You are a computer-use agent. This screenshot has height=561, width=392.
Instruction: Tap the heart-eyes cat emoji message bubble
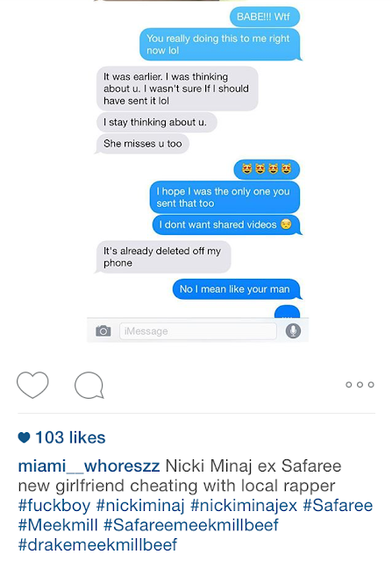[267, 169]
